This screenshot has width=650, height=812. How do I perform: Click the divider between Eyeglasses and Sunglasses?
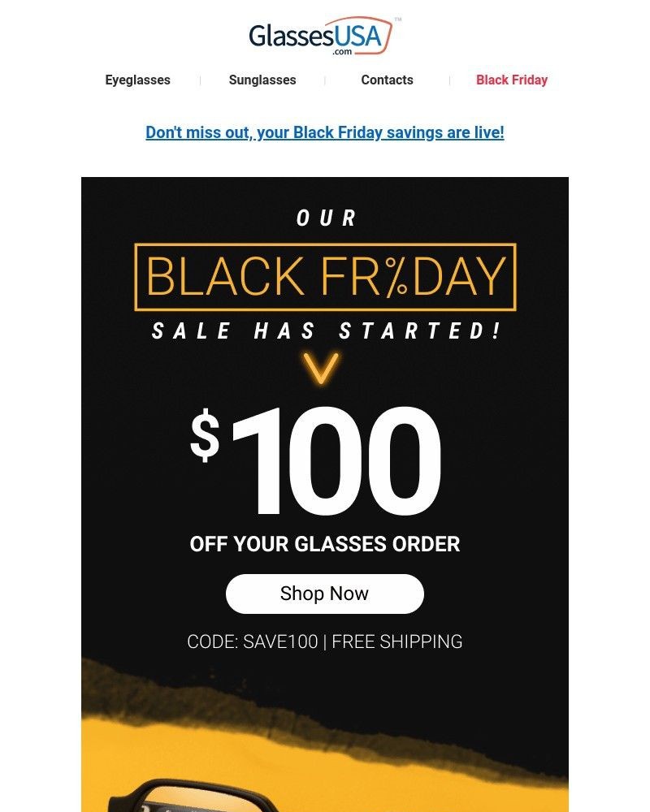pyautogui.click(x=199, y=80)
